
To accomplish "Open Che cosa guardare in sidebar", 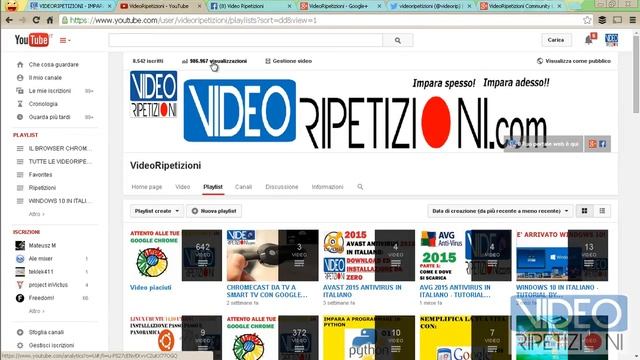I will (53, 64).
